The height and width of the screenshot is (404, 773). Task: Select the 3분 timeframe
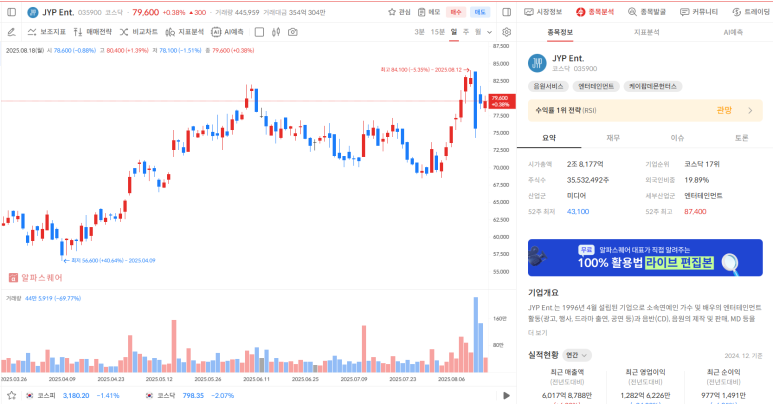419,32
